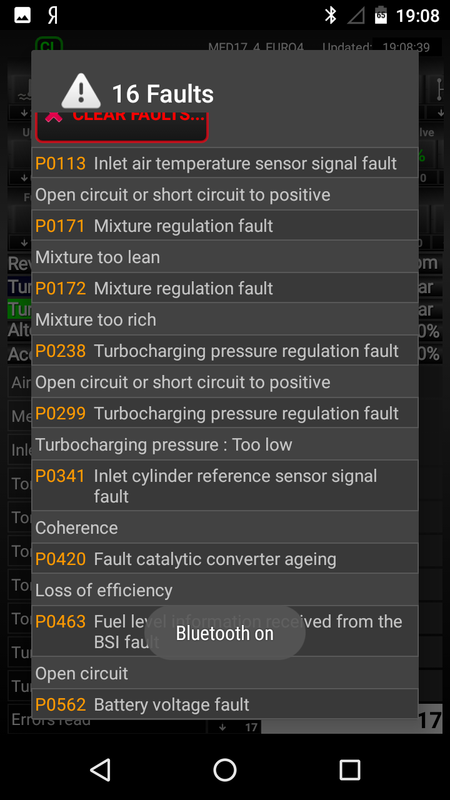Tap the 16 Faults dialog title
Screen dimensions: 450x800
point(162,94)
